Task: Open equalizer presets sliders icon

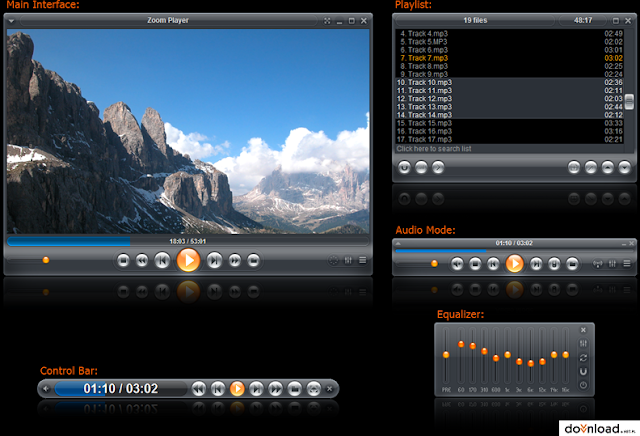Action: point(583,344)
